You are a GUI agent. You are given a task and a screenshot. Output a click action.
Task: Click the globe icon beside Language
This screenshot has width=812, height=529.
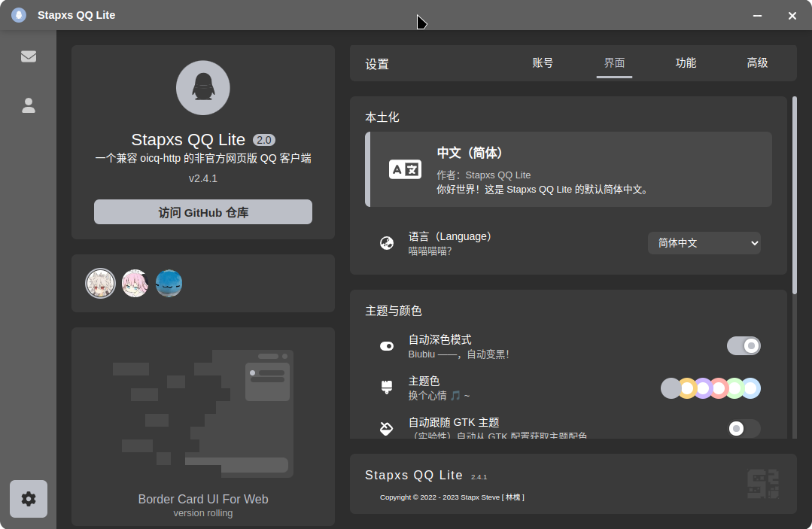[x=387, y=243]
